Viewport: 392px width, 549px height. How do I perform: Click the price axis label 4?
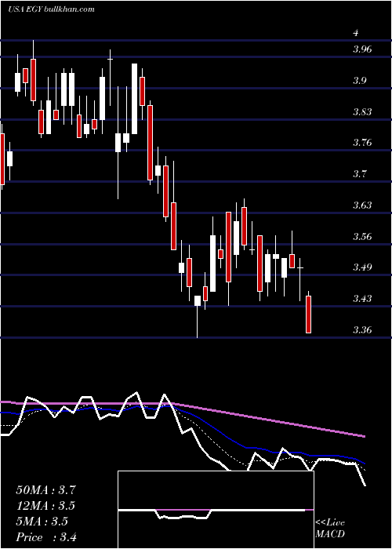tap(356, 33)
